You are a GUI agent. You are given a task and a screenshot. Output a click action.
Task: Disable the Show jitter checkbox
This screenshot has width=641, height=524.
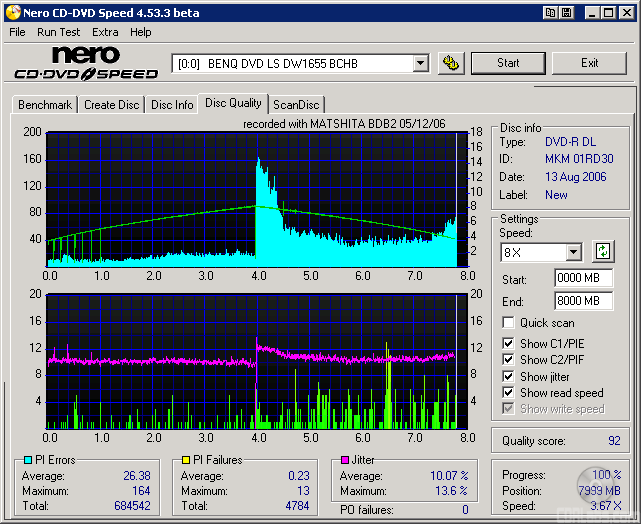coord(509,376)
